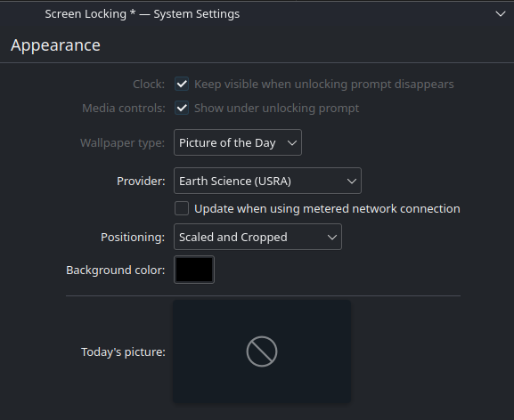
Task: Click the Today's picture preview thumbnail
Action: click(262, 351)
